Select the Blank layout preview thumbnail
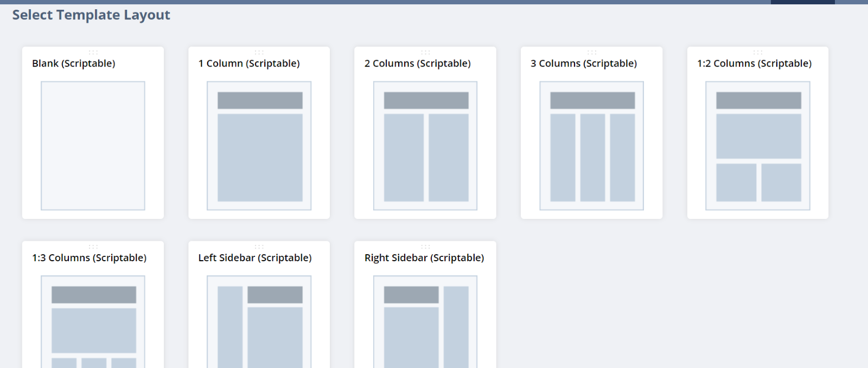Viewport: 868px width, 368px height. click(93, 145)
